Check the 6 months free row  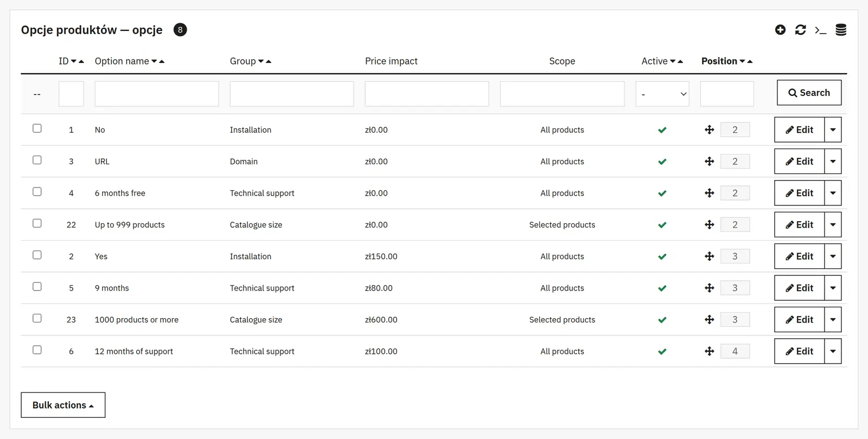pos(37,191)
